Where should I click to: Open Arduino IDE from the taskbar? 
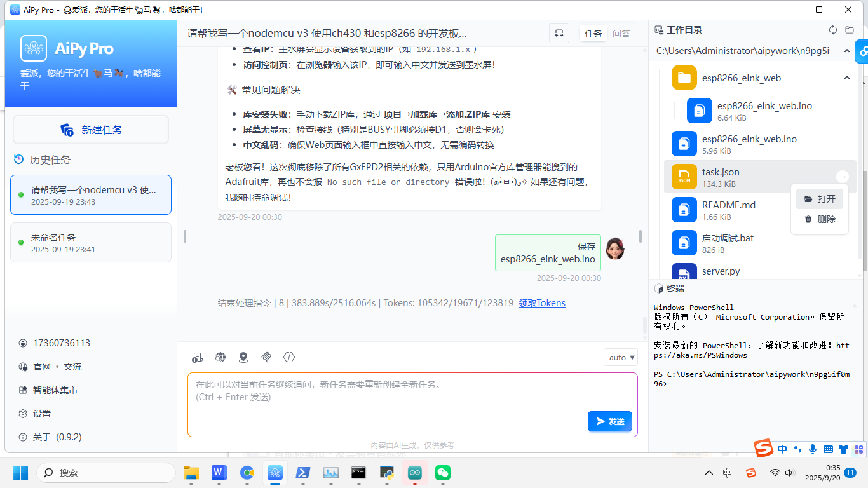(415, 473)
